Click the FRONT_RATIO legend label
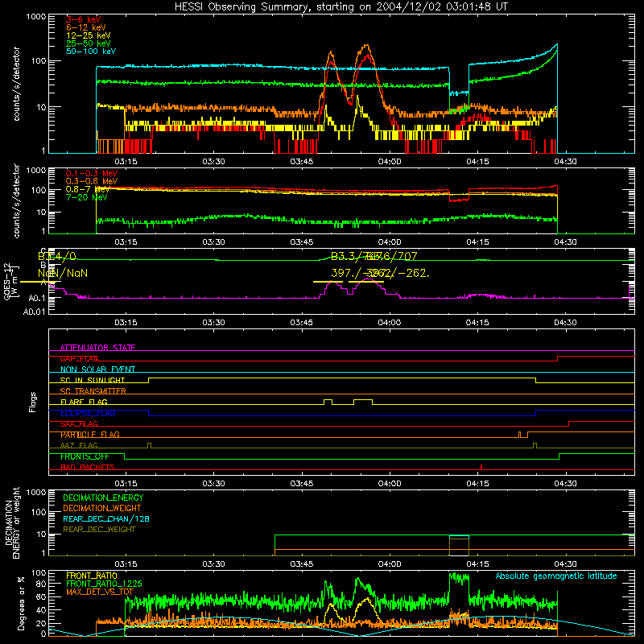 [x=92, y=576]
